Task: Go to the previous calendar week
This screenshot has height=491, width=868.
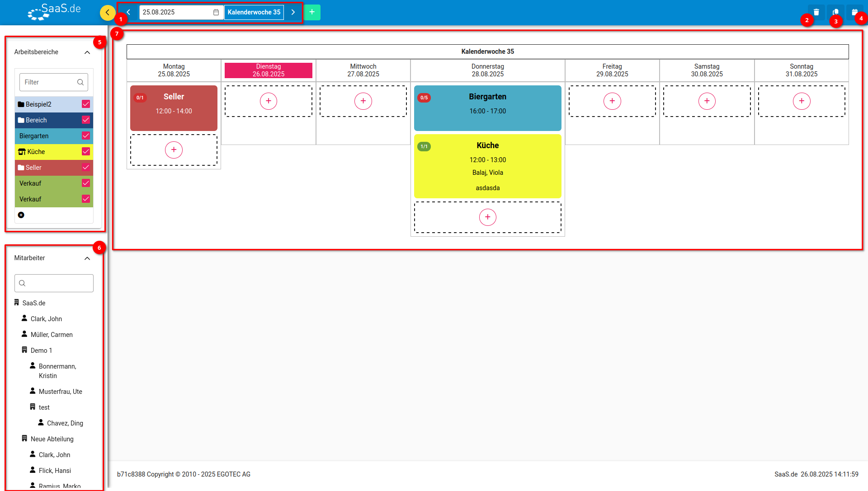Action: click(128, 12)
